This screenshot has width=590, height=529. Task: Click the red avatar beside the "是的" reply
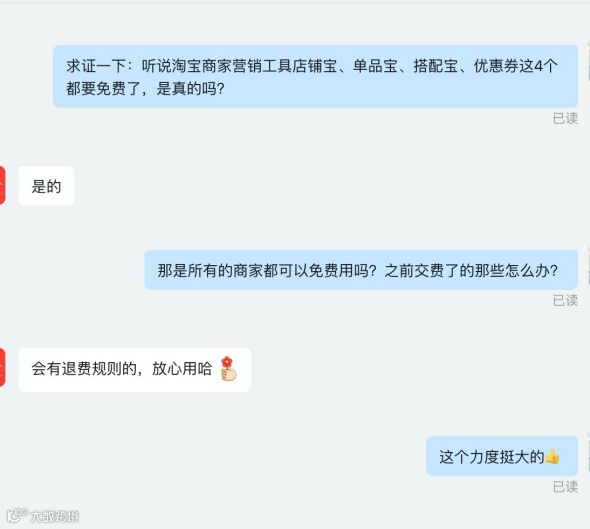click(x=2, y=185)
